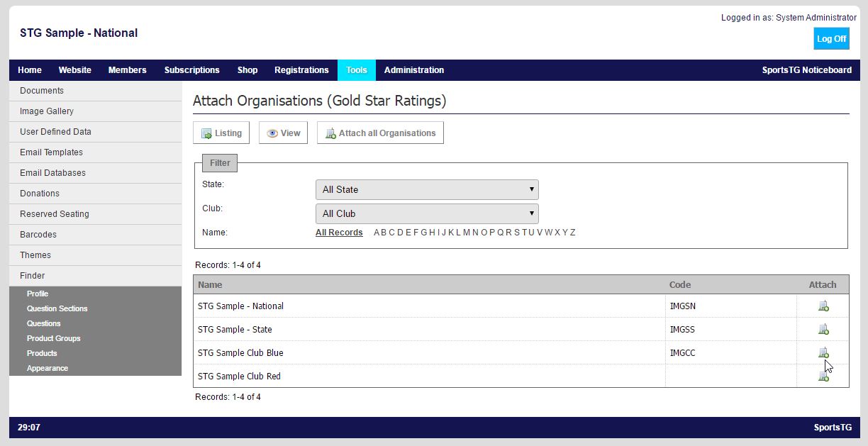Viewport: 868px width, 446px height.
Task: Select row STG Sample - National
Action: tap(521, 306)
